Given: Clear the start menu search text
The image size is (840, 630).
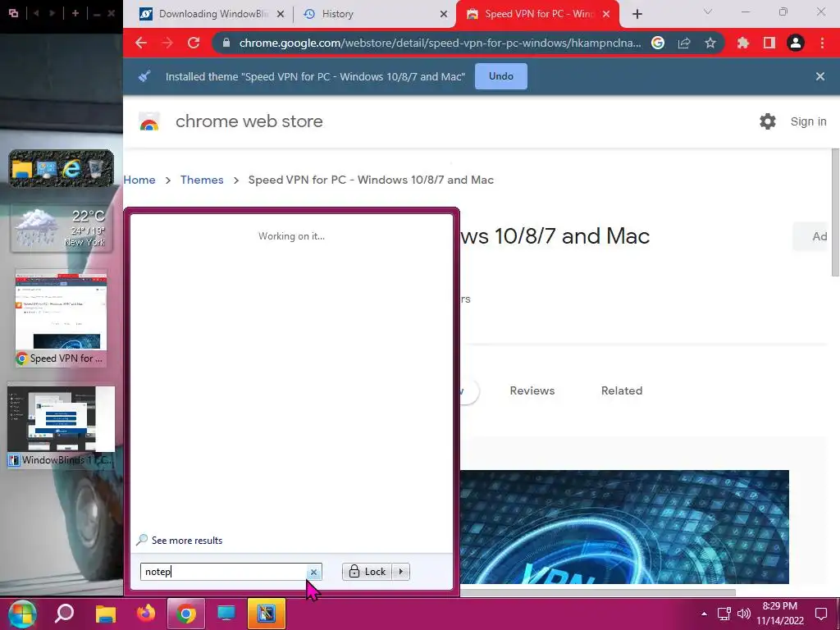Looking at the screenshot, I should click(x=313, y=572).
